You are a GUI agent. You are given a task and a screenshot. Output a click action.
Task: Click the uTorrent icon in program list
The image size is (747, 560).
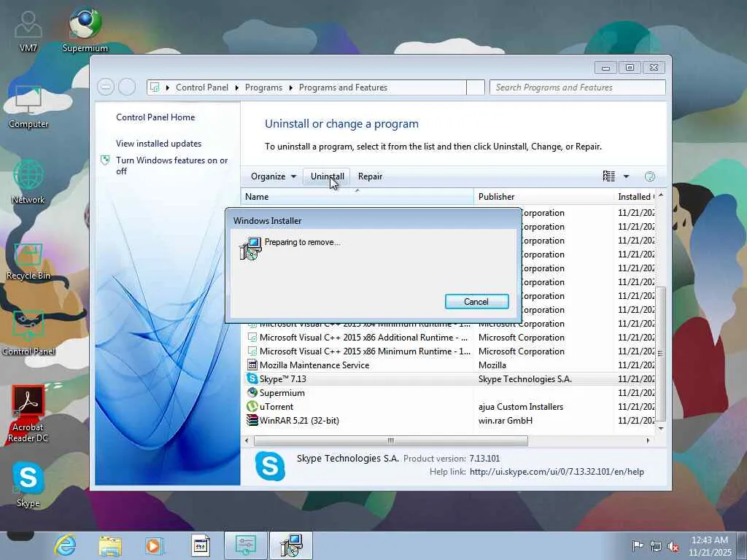[x=252, y=406]
